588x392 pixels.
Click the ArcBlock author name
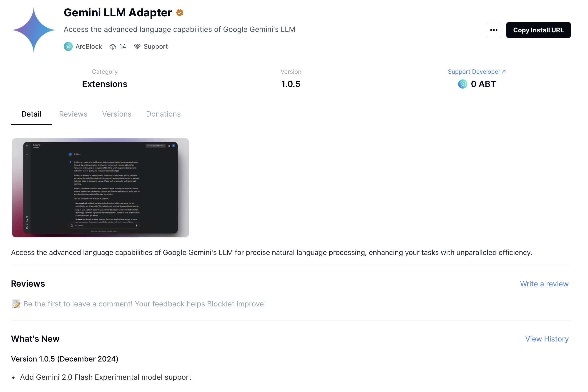coord(89,46)
